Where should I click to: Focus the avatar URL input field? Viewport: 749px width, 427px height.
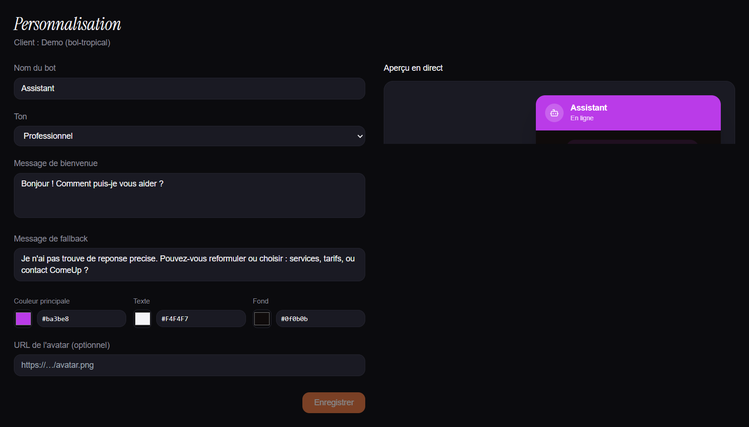pyautogui.click(x=189, y=365)
